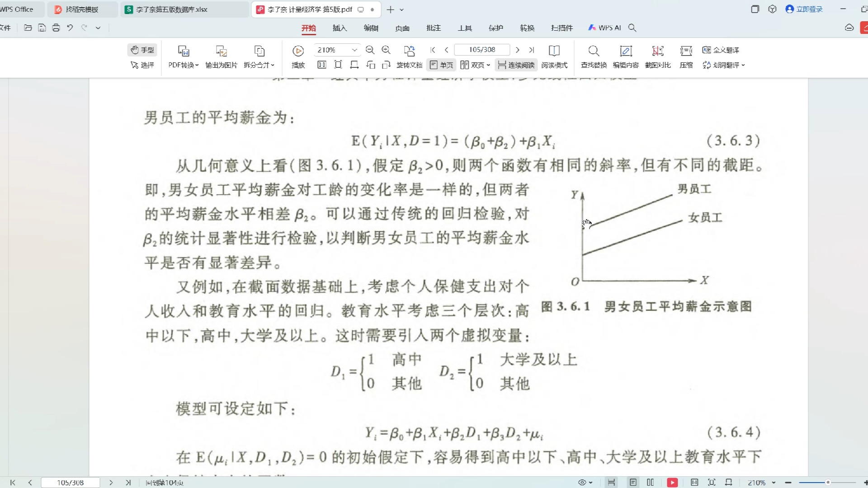Enter 阅读模式 reading mode

554,57
